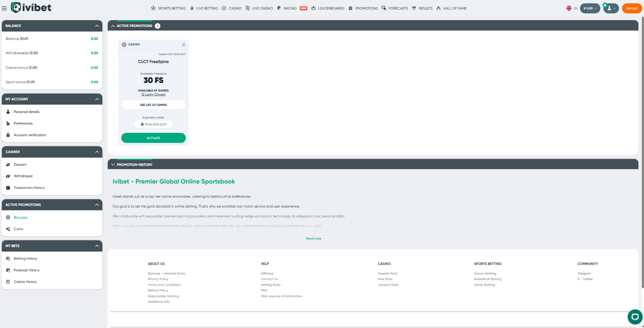Open the 12 Lucky Clovers game link
The height and width of the screenshot is (328, 644).
pyautogui.click(x=153, y=95)
